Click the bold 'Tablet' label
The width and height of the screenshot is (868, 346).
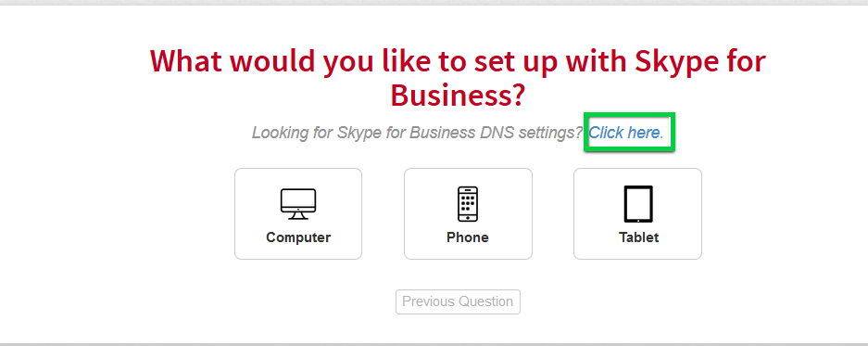click(x=638, y=237)
